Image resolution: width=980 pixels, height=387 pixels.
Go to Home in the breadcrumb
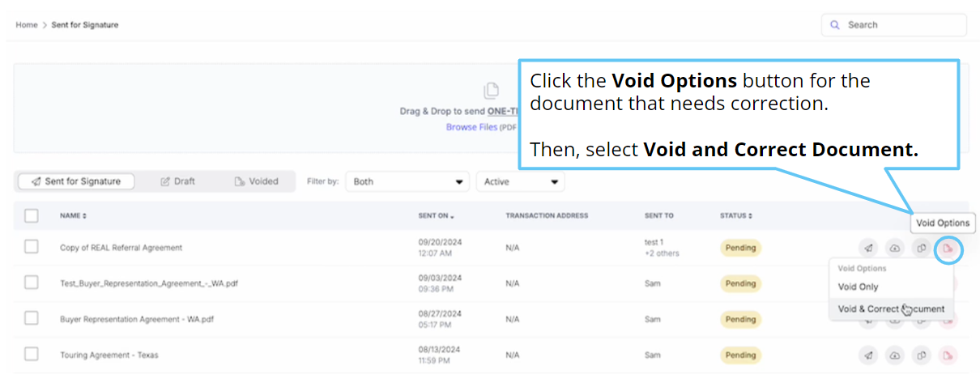tap(27, 25)
